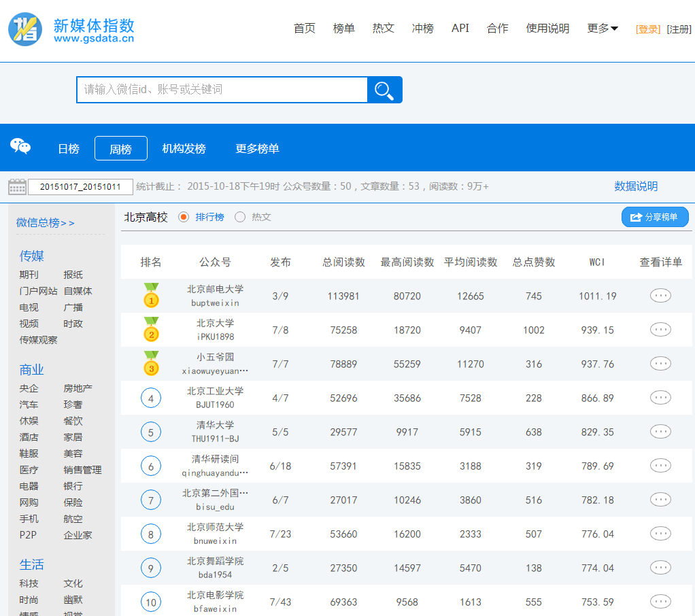Open the 门户网站 category
695x616 pixels.
[39, 291]
